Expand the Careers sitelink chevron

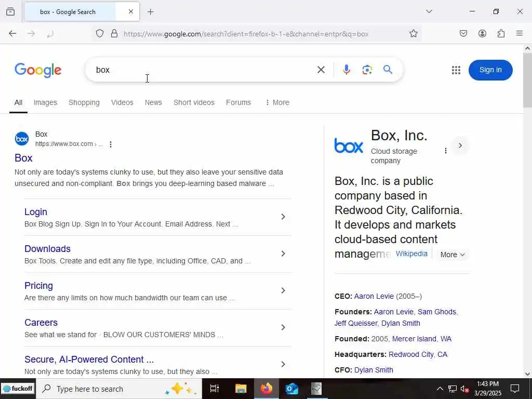(x=283, y=327)
